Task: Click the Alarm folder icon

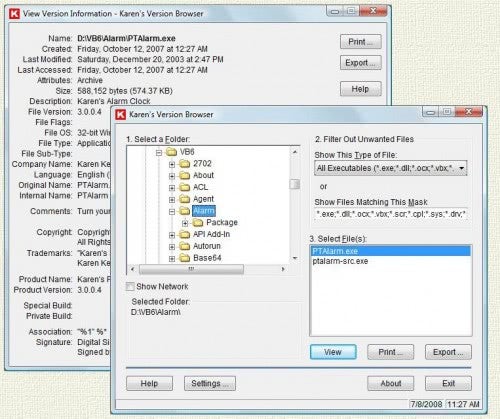Action: tap(184, 211)
